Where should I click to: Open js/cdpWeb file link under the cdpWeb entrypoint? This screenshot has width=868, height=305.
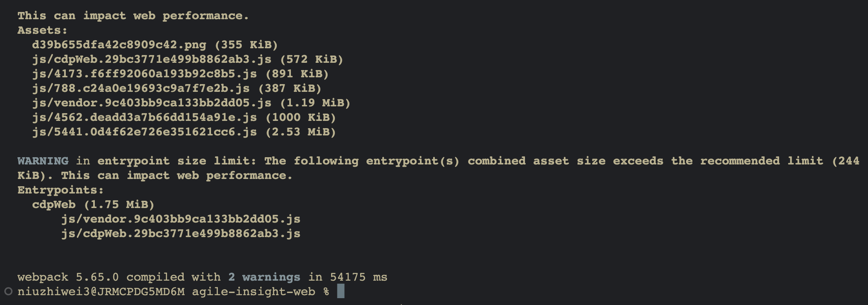180,234
